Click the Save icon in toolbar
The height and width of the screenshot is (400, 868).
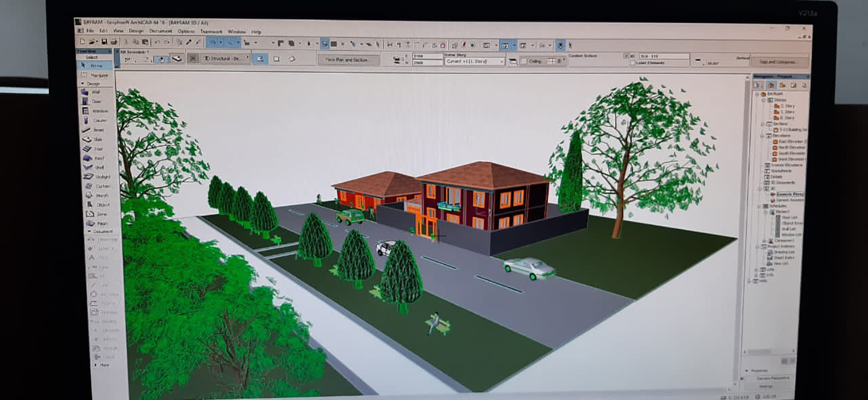(104, 42)
